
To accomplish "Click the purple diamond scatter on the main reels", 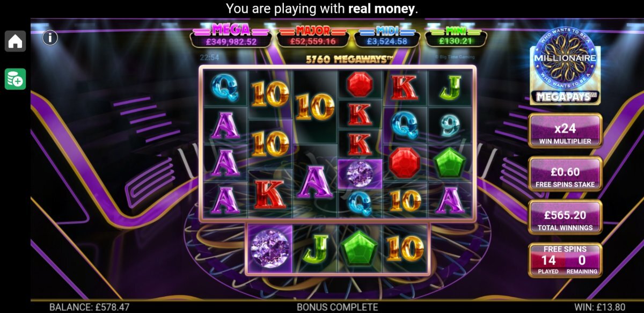I will pyautogui.click(x=360, y=173).
